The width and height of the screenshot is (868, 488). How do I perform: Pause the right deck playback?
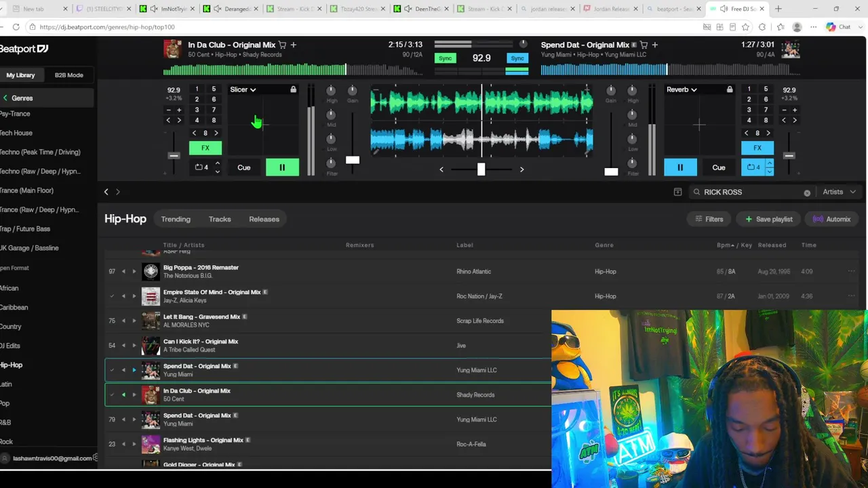680,167
